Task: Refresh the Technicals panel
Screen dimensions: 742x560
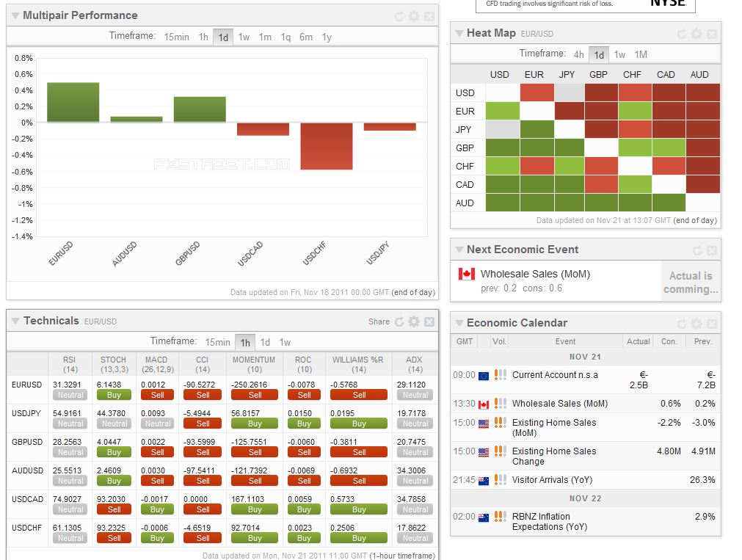Action: pos(399,321)
